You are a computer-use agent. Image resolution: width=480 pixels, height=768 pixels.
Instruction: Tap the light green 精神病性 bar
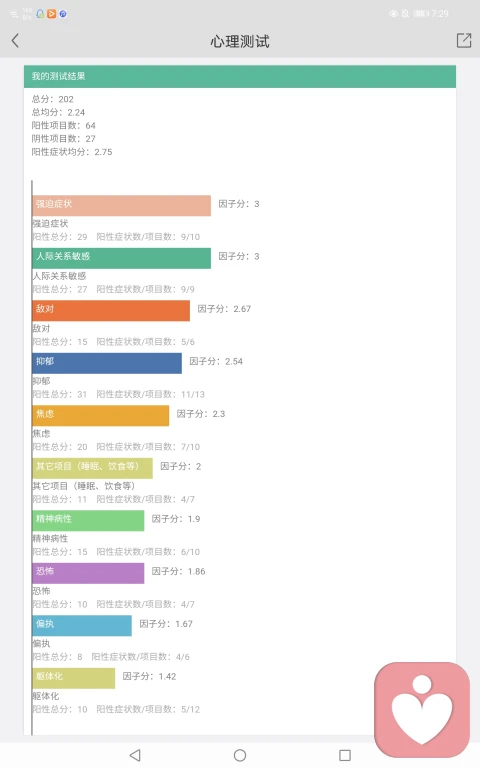coord(88,520)
